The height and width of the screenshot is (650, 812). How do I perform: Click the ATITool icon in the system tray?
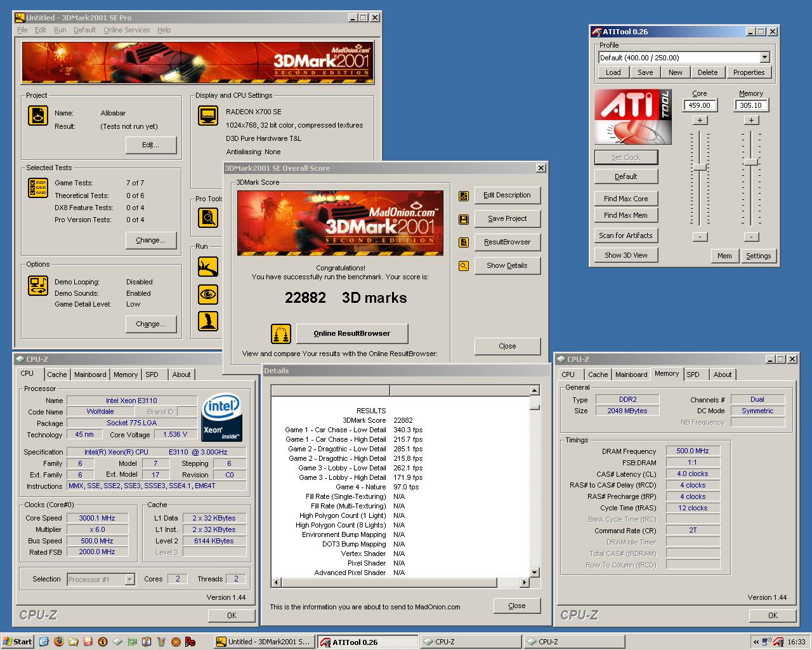[x=778, y=642]
